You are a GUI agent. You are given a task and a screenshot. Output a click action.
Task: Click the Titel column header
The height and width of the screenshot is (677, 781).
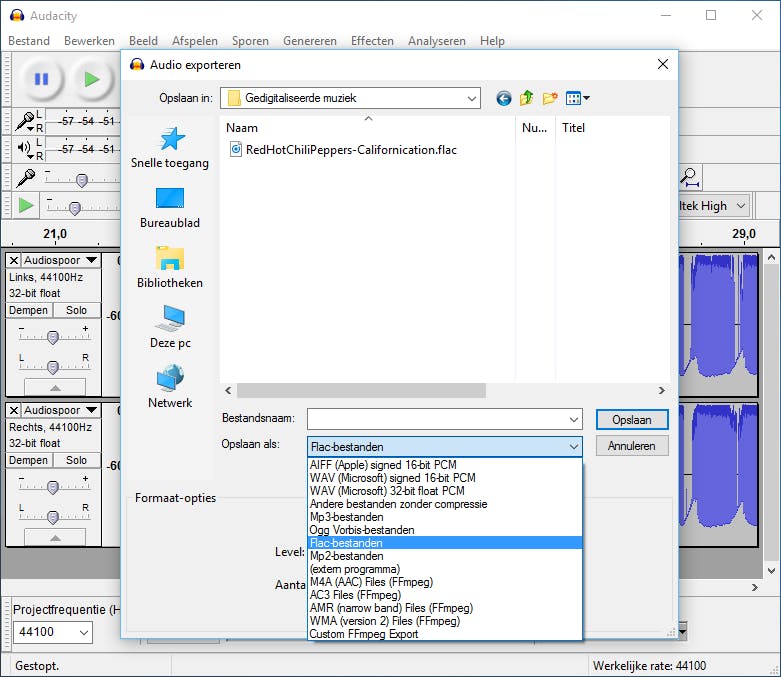(612, 128)
